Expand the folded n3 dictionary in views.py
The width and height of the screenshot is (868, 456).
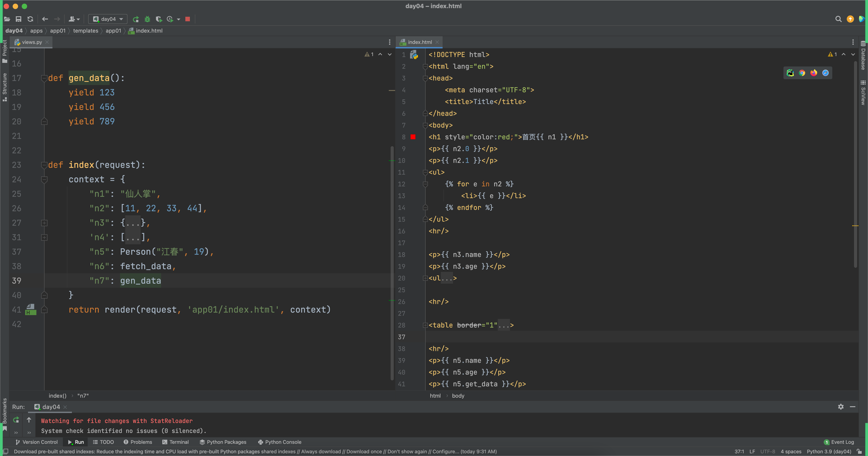44,223
